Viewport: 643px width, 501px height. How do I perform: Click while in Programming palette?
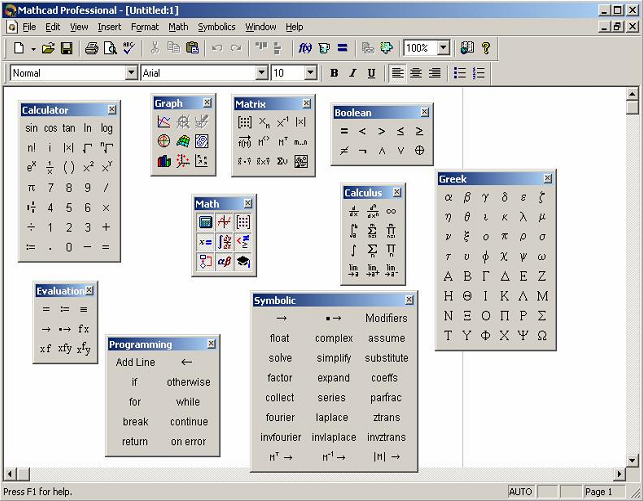click(188, 402)
